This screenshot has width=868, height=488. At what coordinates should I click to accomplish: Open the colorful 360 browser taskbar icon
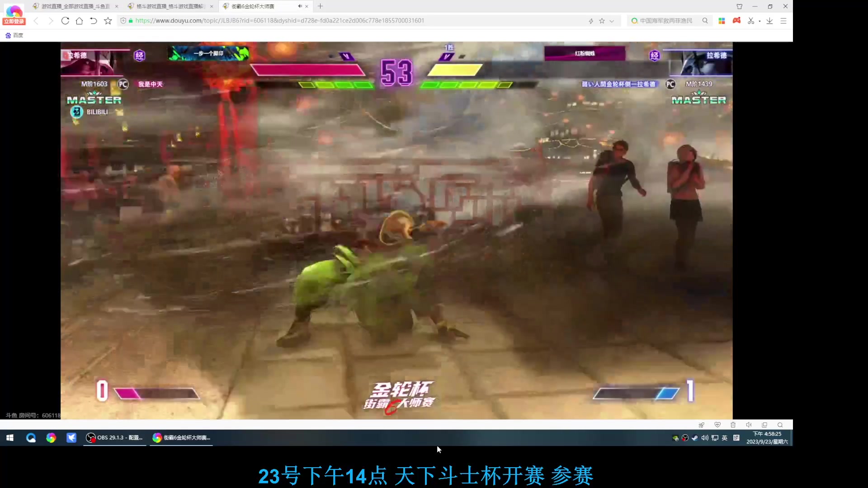point(51,437)
